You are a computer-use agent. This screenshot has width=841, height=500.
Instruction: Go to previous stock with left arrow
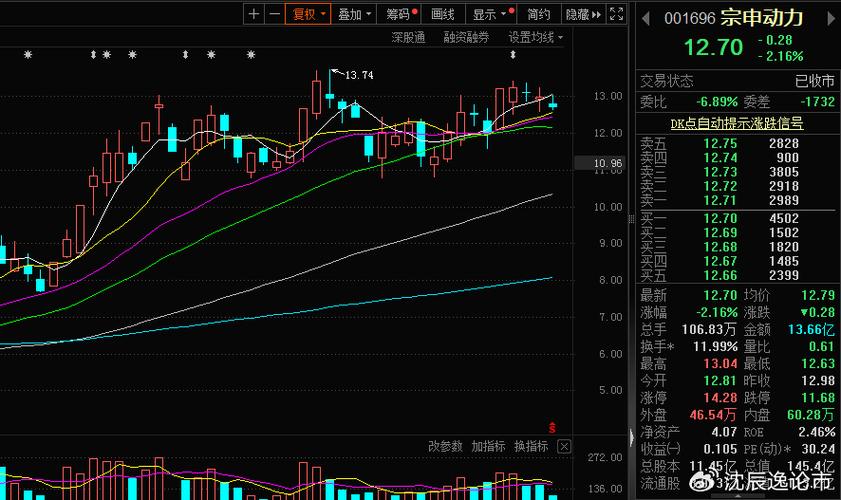(646, 19)
